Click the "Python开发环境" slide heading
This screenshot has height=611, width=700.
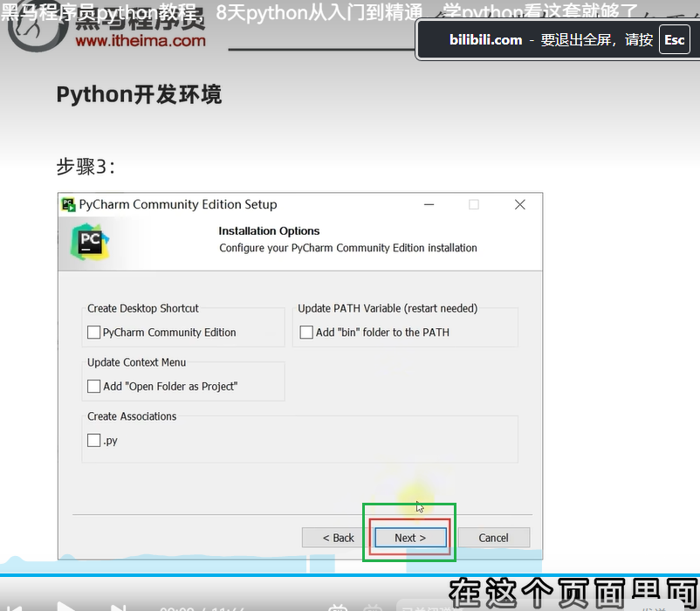click(139, 94)
